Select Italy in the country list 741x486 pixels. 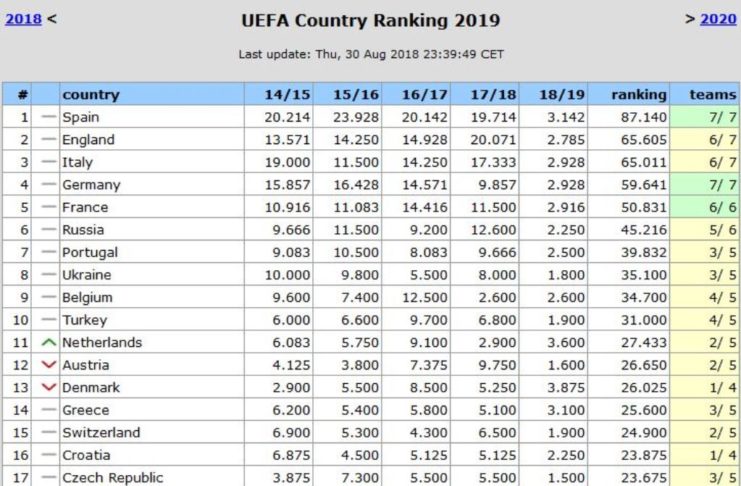coord(76,162)
